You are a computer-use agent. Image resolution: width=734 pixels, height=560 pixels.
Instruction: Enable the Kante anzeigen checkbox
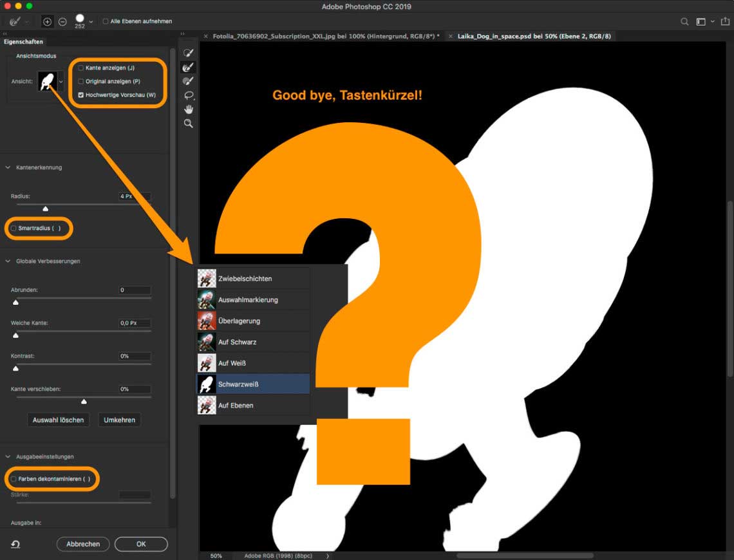click(81, 68)
